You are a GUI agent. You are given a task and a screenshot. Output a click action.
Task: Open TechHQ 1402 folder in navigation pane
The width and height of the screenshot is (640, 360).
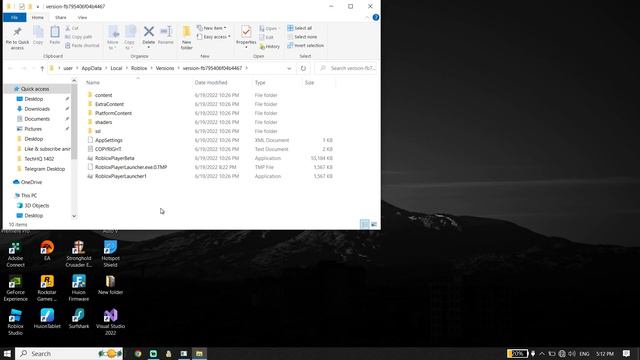(39, 159)
